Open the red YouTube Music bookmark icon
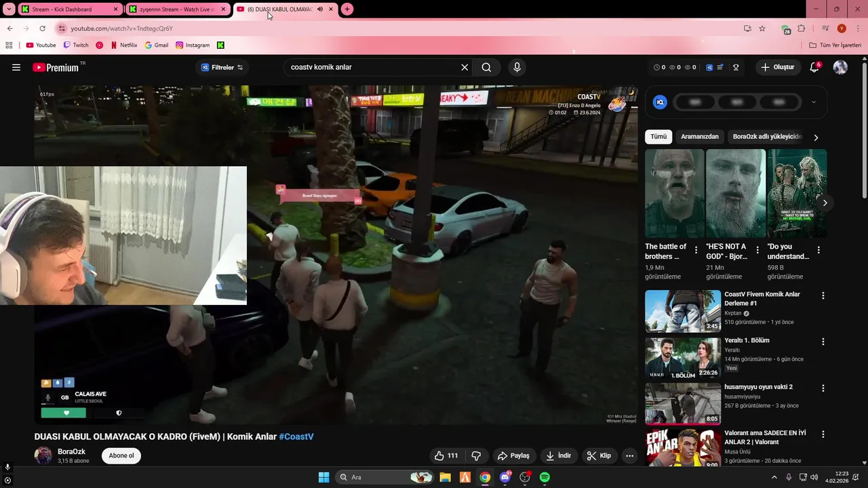The width and height of the screenshot is (868, 488). coord(100,45)
